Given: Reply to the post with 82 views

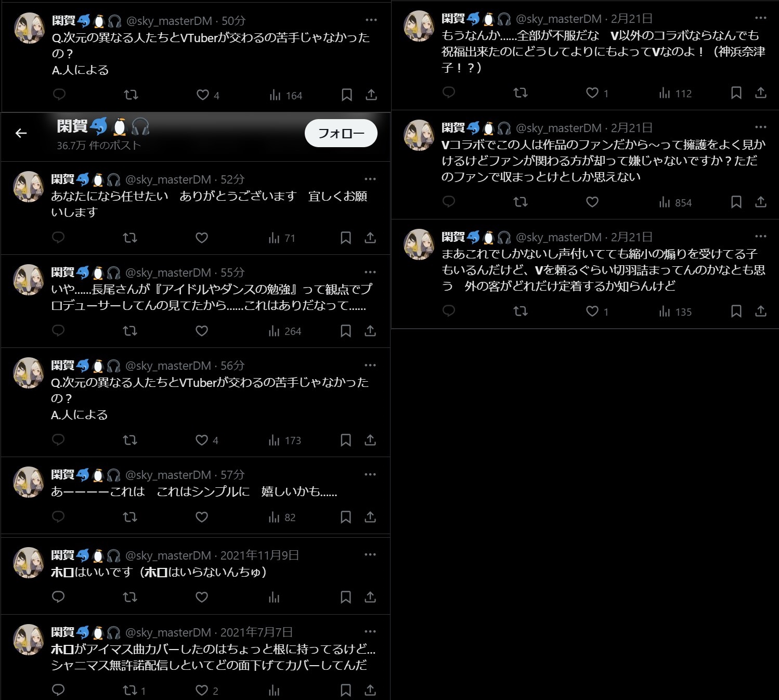Looking at the screenshot, I should click(x=58, y=517).
